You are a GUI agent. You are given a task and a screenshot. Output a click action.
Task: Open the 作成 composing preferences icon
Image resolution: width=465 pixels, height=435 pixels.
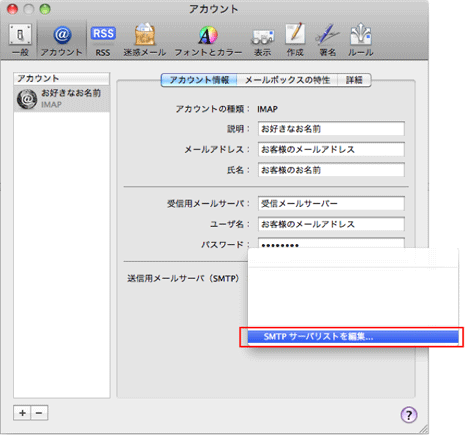(295, 39)
